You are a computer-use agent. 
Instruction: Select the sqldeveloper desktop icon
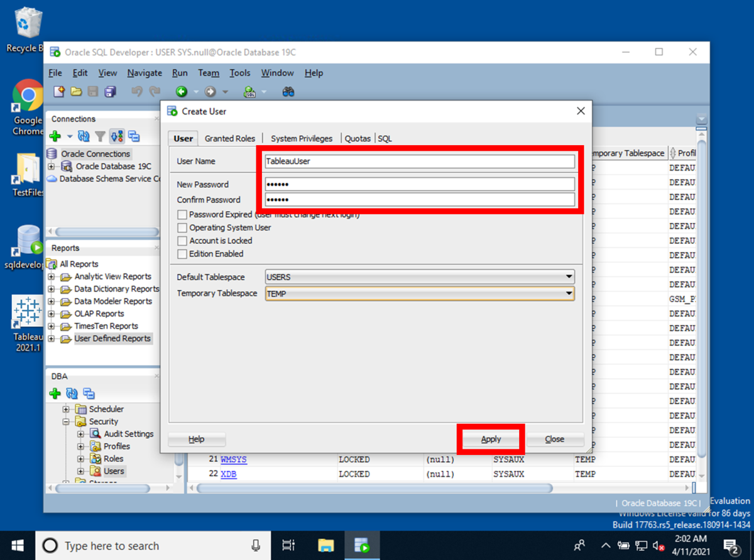(x=28, y=247)
